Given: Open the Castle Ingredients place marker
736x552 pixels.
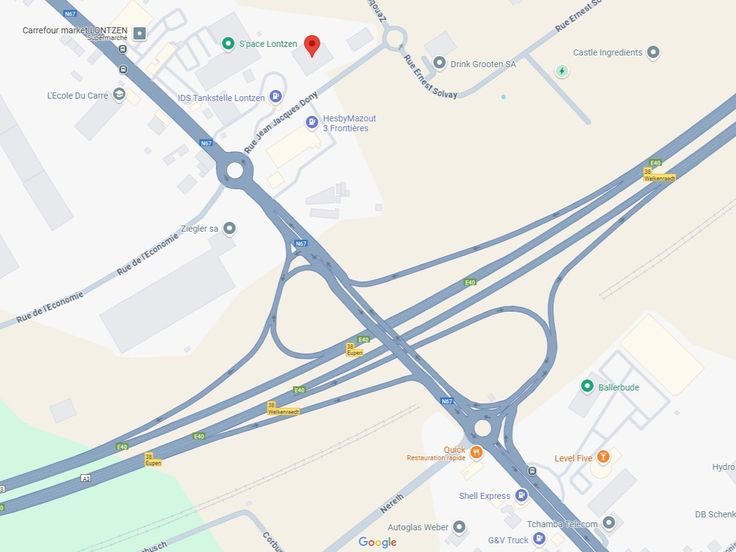Looking at the screenshot, I should coord(653,52).
